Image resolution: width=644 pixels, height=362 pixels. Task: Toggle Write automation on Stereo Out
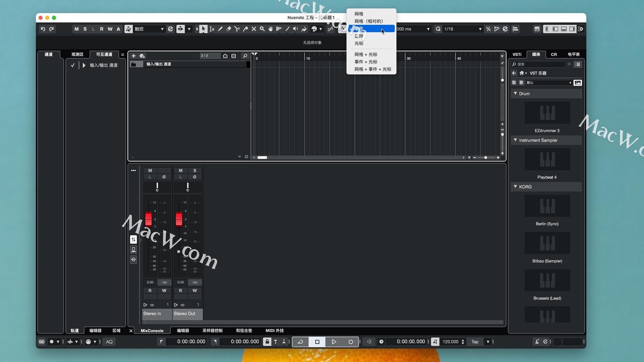[195, 291]
